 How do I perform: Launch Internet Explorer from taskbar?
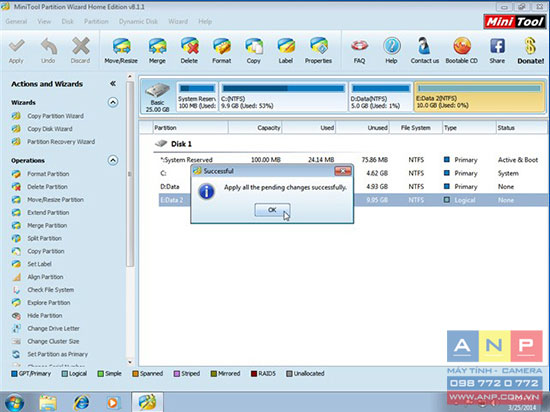click(x=81, y=403)
